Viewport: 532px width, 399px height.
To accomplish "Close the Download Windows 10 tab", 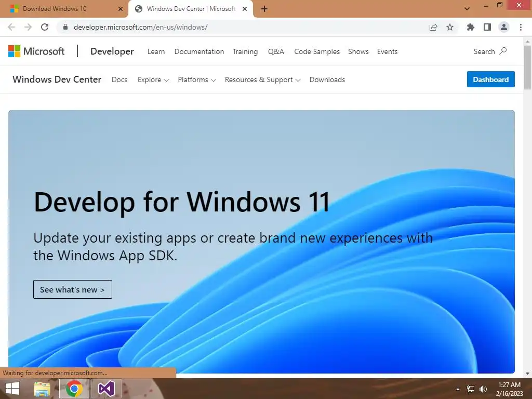I will click(x=121, y=9).
